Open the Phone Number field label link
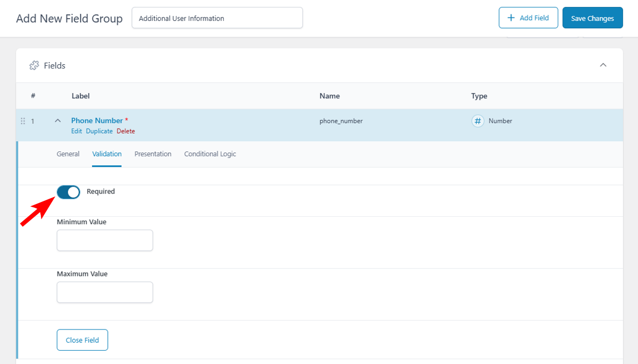The image size is (638, 364). (97, 121)
